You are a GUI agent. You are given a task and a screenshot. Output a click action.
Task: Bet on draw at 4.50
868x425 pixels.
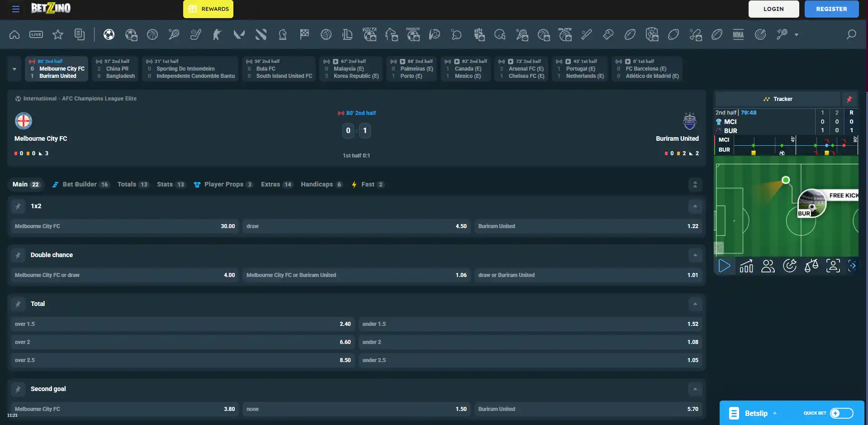click(x=356, y=226)
